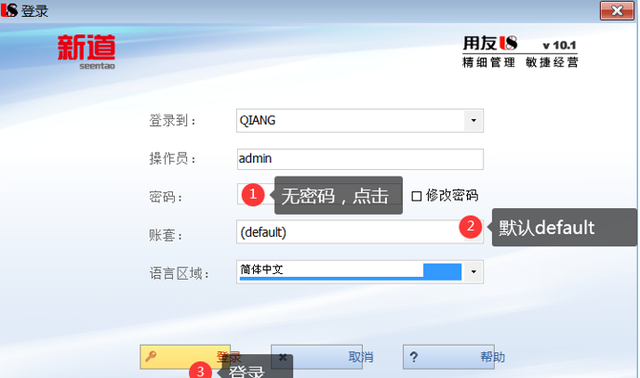Close the 登录 login window
This screenshot has width=640, height=378.
tap(617, 11)
